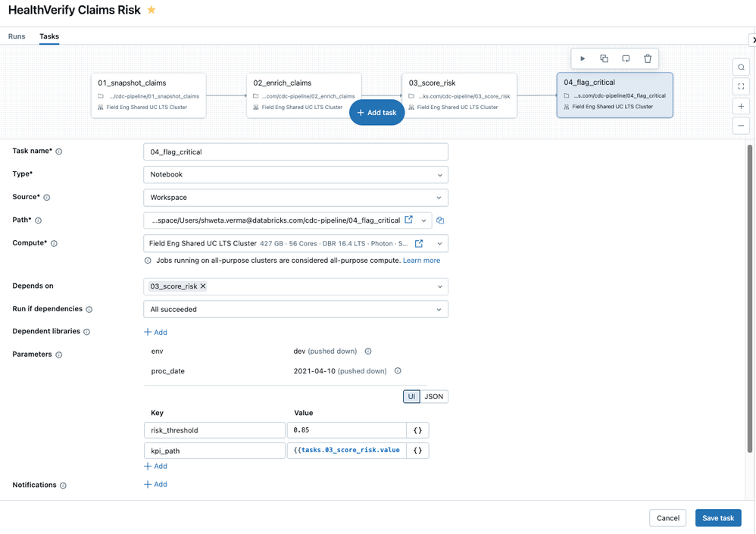Viewport: 756px width, 534px height.
Task: Zoom in on the task graph
Action: [741, 106]
